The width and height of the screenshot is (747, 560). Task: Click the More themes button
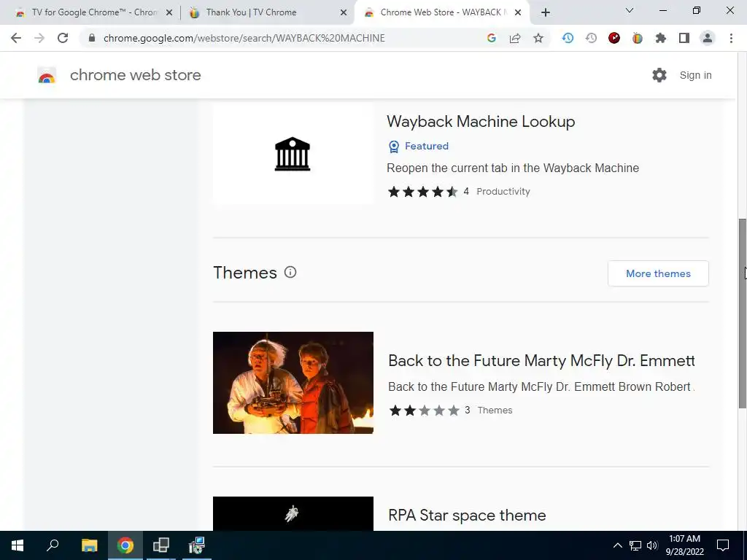[x=658, y=273]
